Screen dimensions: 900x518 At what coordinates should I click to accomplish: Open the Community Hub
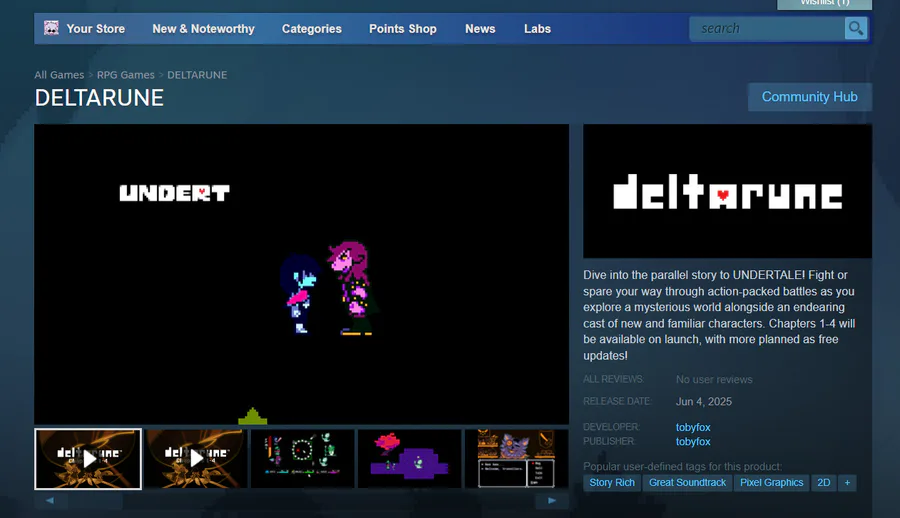pos(809,97)
